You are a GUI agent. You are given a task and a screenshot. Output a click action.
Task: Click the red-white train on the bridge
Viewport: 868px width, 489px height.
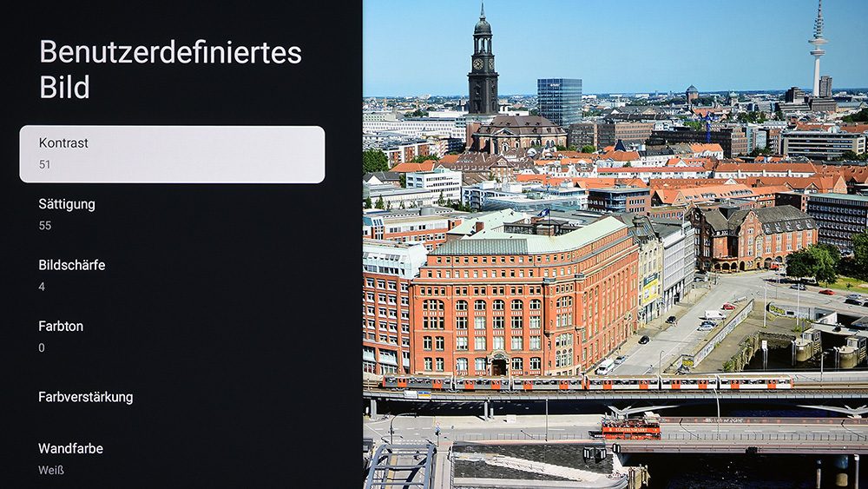point(587,382)
